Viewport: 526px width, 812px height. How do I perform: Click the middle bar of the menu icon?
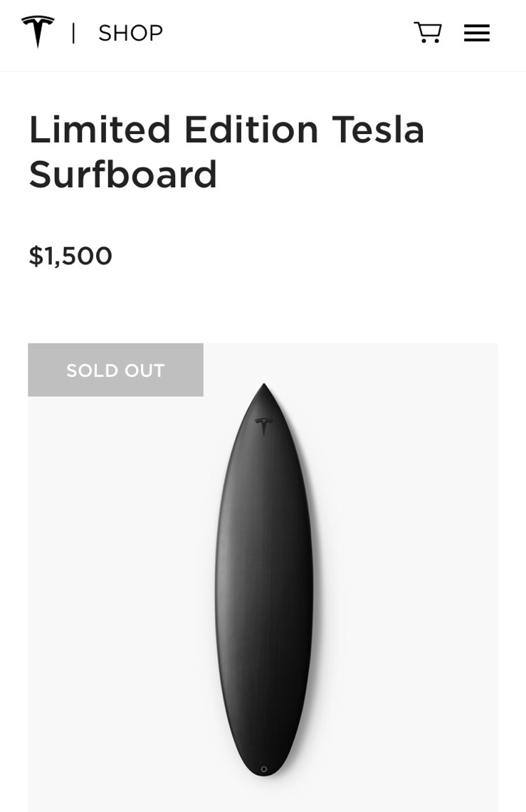(x=476, y=33)
